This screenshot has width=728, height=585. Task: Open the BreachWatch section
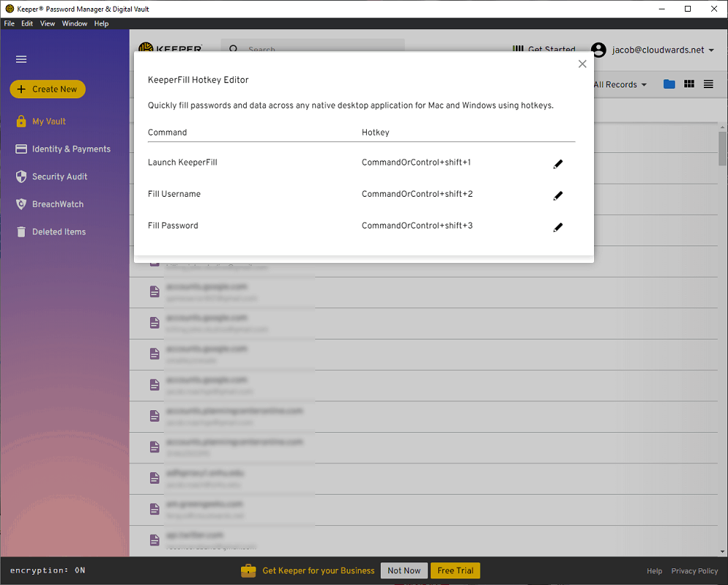click(x=58, y=204)
